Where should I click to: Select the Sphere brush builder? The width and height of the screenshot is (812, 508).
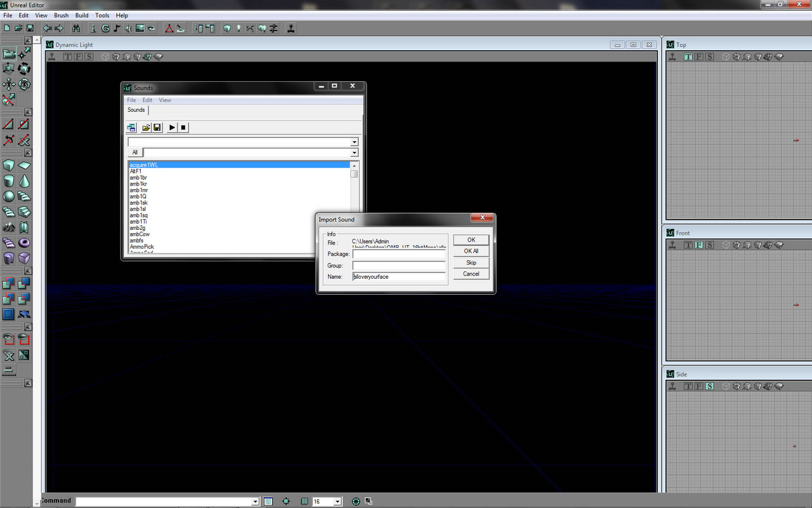pos(9,196)
